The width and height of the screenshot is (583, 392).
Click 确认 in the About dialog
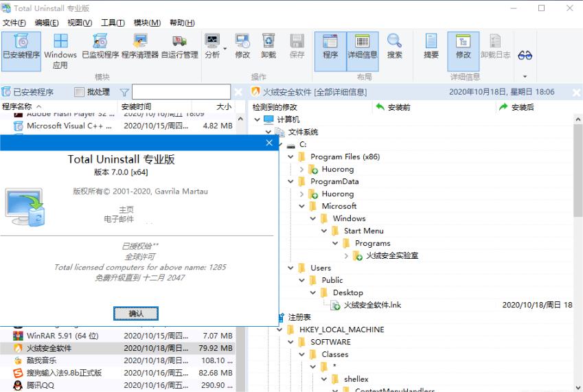tap(136, 314)
